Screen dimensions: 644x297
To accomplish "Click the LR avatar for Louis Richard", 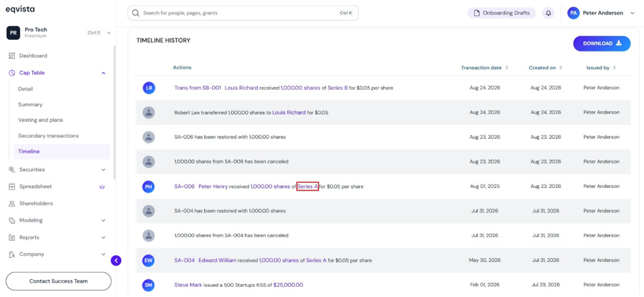I will click(x=149, y=88).
